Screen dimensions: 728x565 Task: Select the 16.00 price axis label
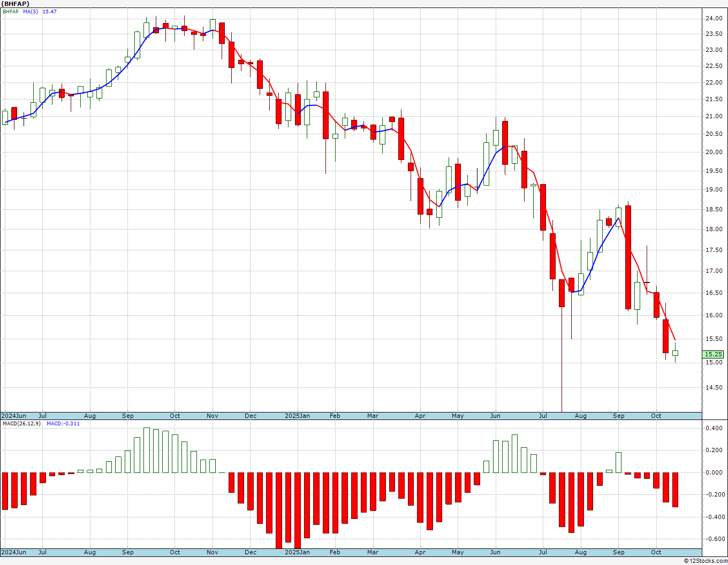point(714,315)
